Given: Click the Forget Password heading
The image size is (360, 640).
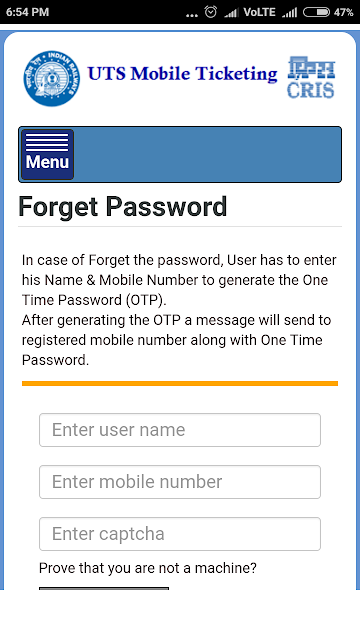Looking at the screenshot, I should coord(122,207).
